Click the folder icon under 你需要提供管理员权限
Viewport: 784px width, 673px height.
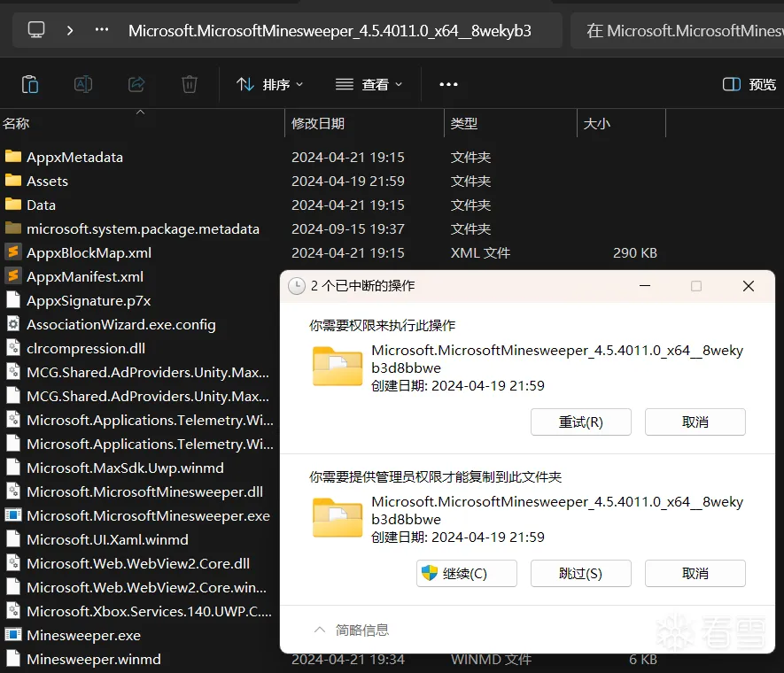coord(338,517)
